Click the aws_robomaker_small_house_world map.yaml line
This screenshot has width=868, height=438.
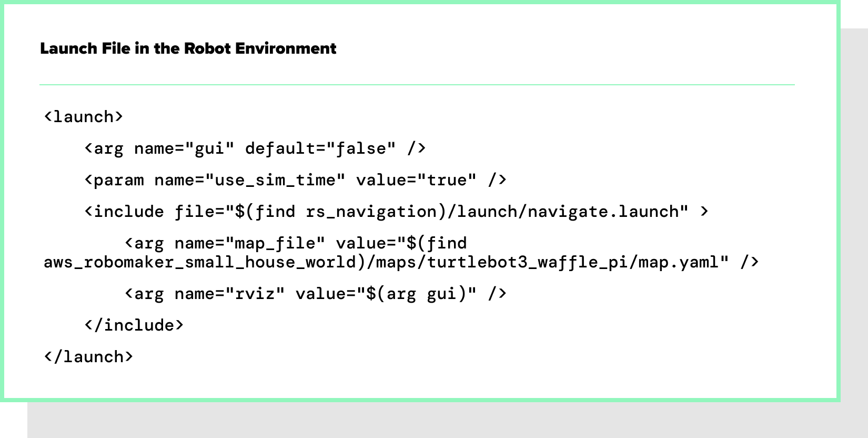[401, 262]
